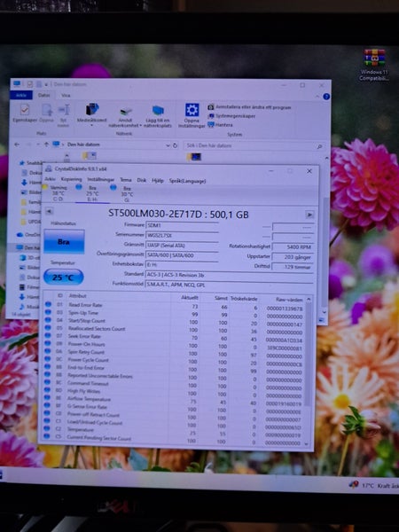Viewport: 399px width, 532px height.
Task: Click the blue Bra health status button
Action: pyautogui.click(x=64, y=241)
